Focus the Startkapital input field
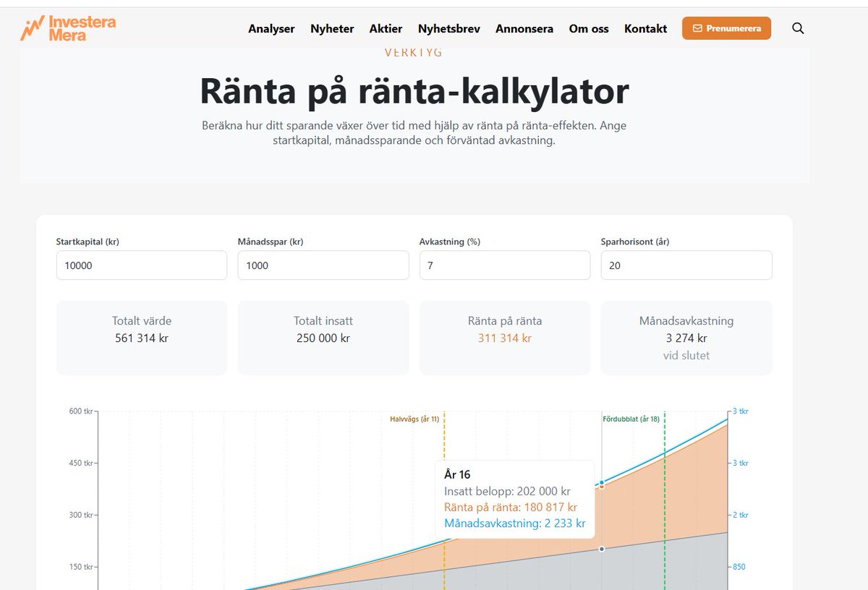Screen dimensions: 868x590 point(142,265)
